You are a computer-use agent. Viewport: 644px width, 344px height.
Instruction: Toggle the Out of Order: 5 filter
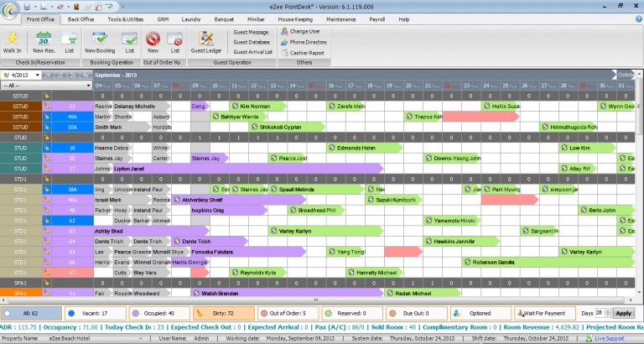(288, 313)
